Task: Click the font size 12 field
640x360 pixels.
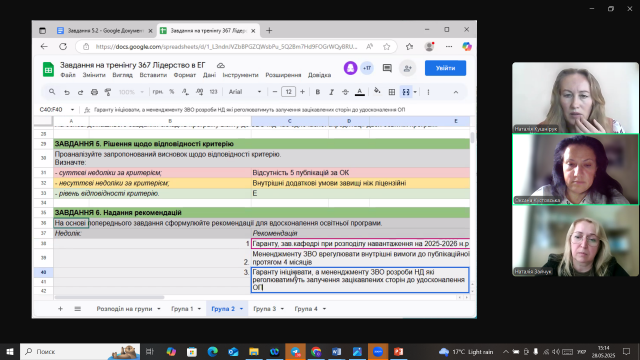Action: point(289,92)
